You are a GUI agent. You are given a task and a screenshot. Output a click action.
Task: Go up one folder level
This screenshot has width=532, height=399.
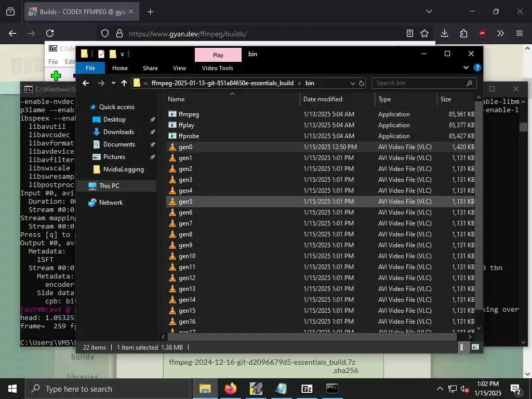(x=124, y=83)
